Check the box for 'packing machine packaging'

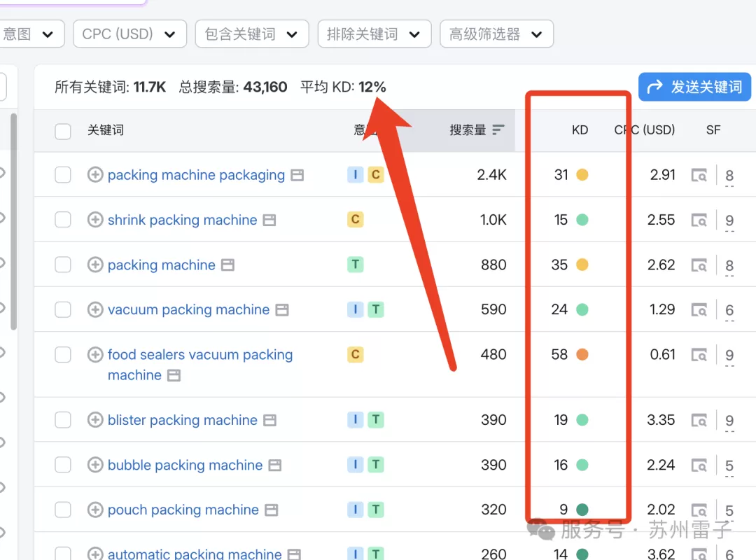click(63, 174)
